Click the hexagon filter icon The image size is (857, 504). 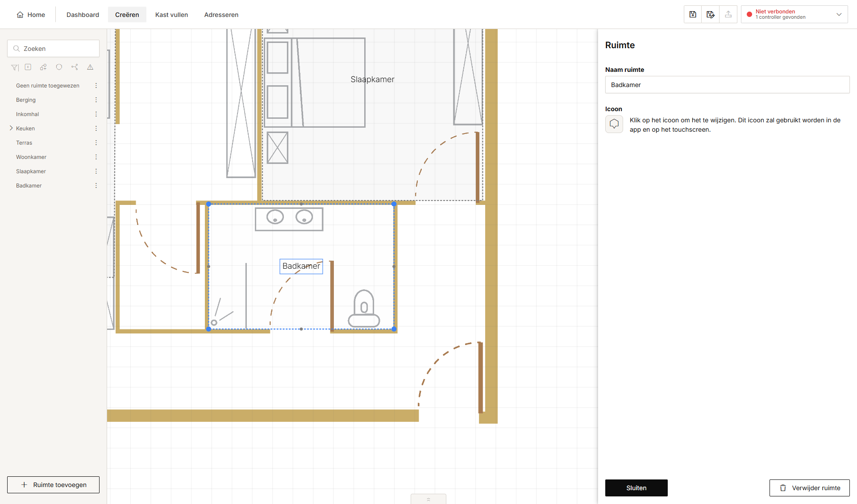pos(59,67)
